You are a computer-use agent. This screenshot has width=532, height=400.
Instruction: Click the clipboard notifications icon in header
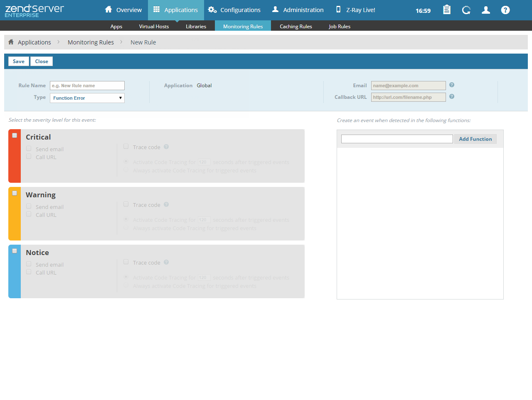[447, 10]
